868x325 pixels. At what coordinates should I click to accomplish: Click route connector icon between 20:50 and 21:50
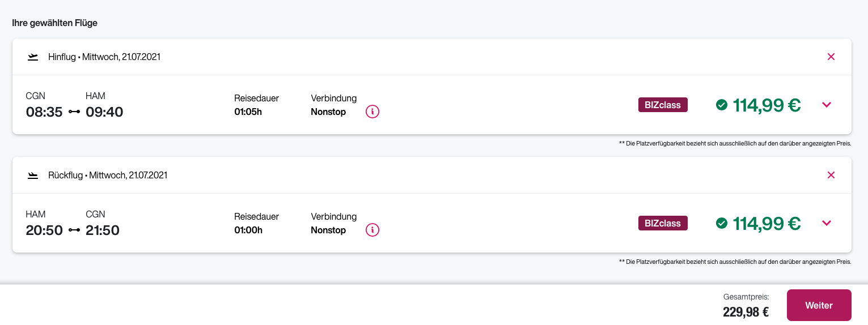(x=74, y=230)
